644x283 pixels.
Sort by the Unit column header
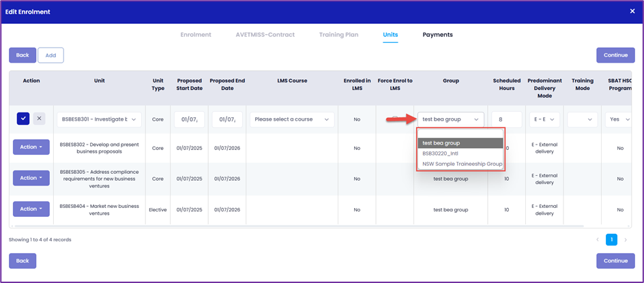click(100, 81)
